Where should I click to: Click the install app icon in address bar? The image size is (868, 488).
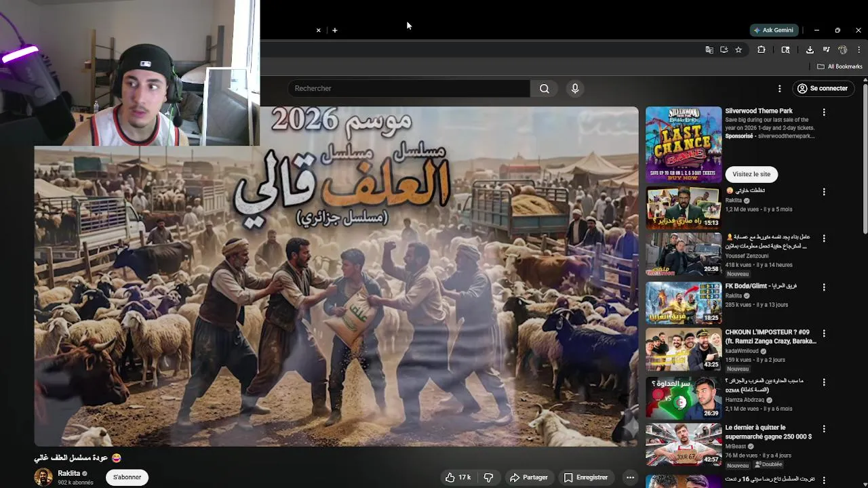click(724, 49)
